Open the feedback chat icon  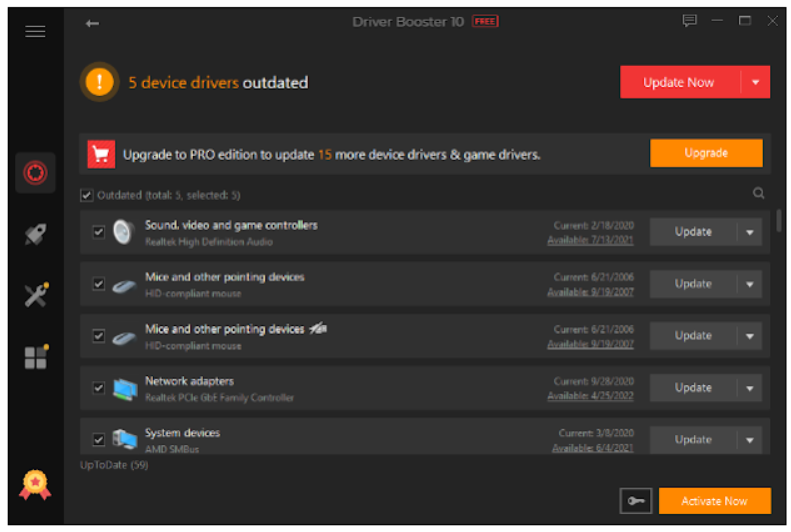point(690,21)
